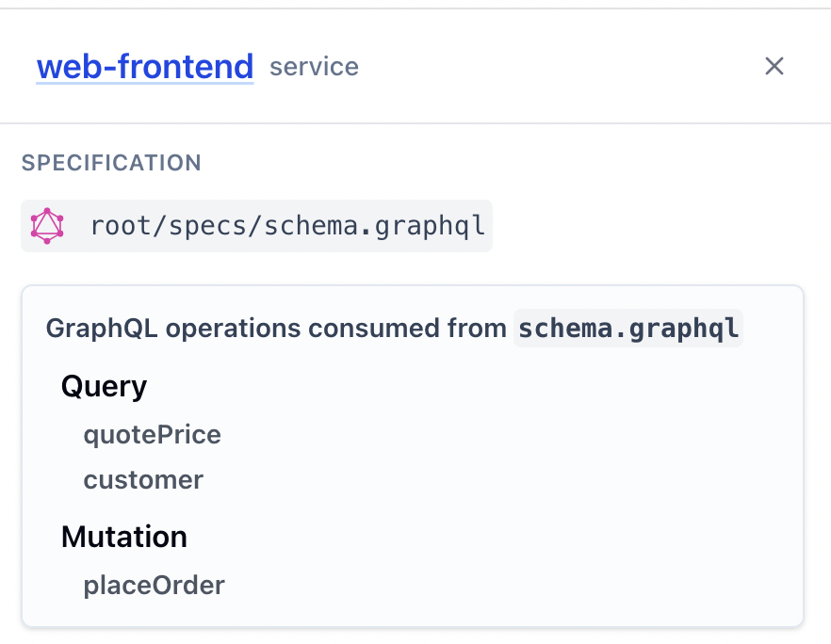Click the specs folder segment in path
Viewport: 831px width, 644px height.
207,227
